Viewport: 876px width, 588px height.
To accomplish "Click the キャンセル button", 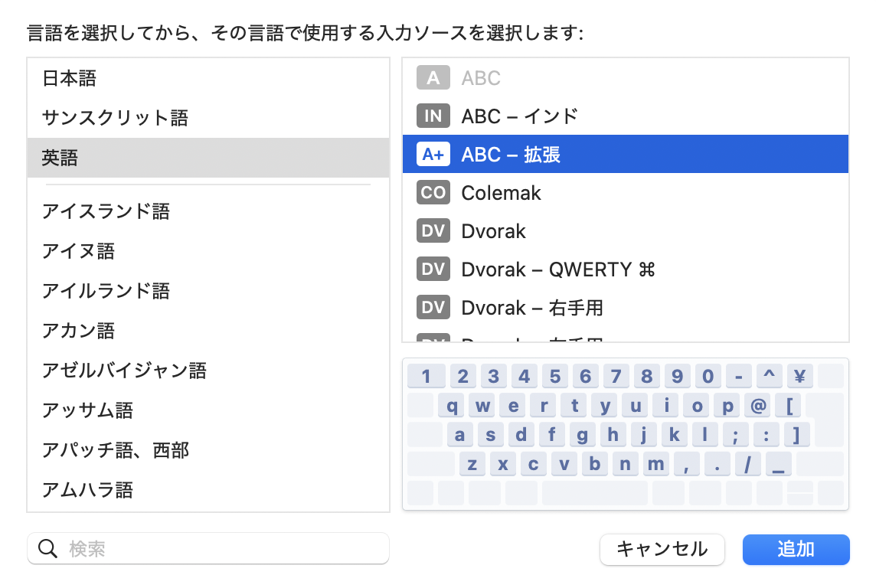I will (662, 550).
